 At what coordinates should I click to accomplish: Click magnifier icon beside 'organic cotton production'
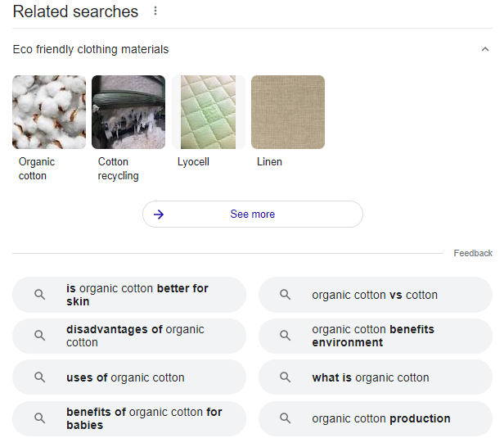coord(285,418)
